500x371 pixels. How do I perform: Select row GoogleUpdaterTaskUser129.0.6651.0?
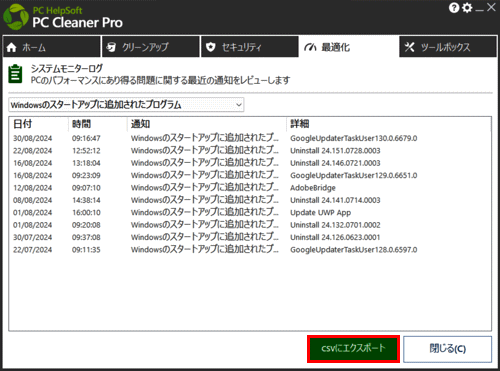coord(250,175)
